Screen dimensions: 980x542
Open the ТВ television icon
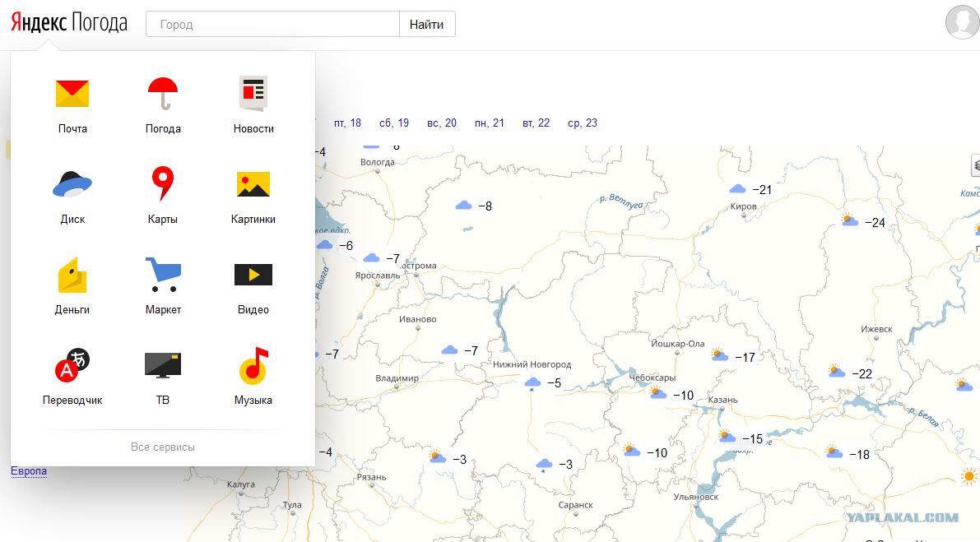point(162,365)
